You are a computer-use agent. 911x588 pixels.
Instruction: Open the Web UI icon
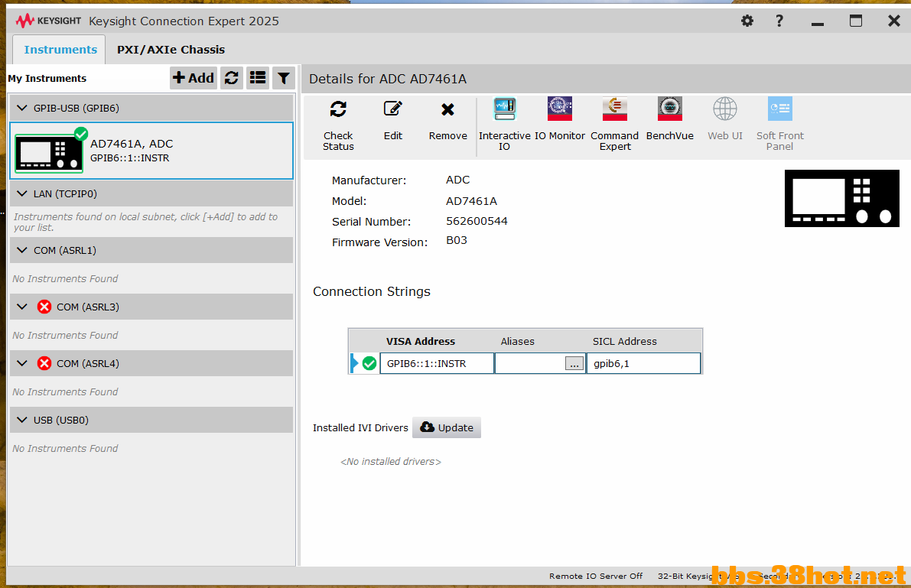pyautogui.click(x=725, y=120)
